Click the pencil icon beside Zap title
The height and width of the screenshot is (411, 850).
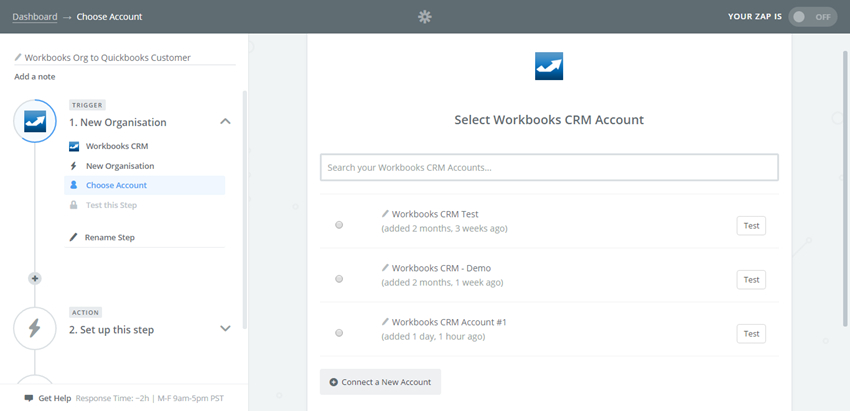click(18, 57)
